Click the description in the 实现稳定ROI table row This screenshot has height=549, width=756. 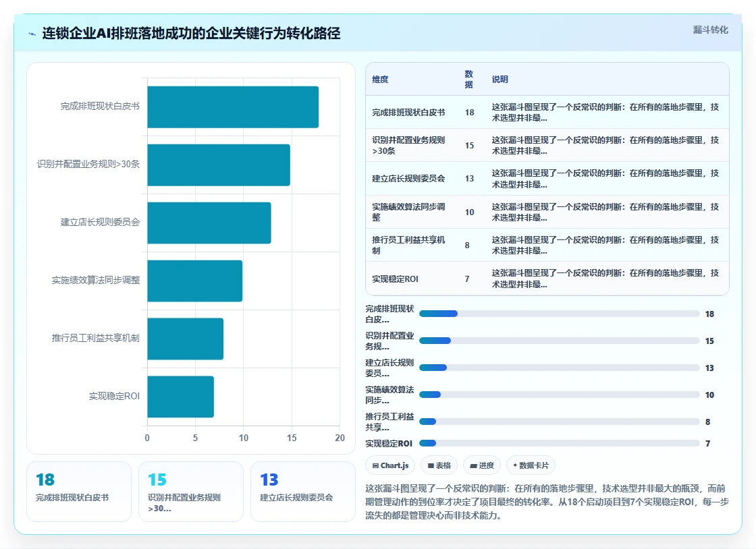(x=605, y=279)
